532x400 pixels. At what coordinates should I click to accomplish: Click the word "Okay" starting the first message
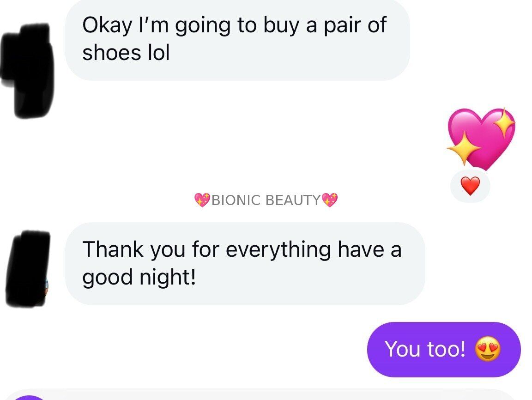coord(107,25)
